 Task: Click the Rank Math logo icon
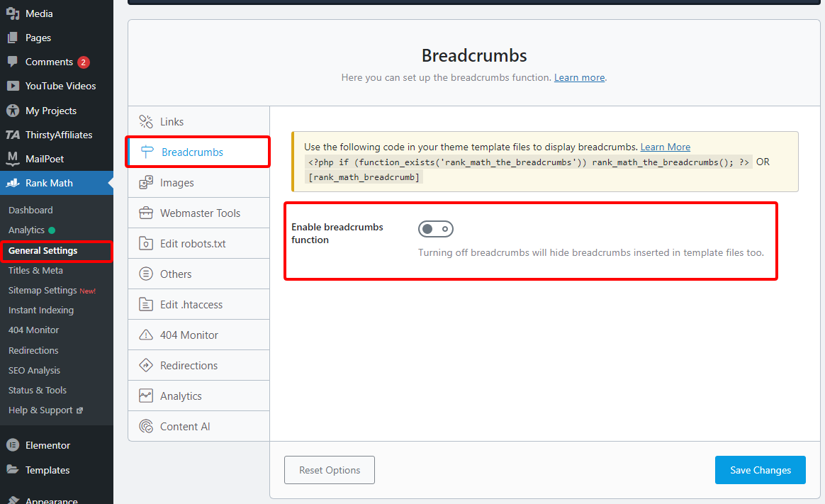(x=13, y=183)
